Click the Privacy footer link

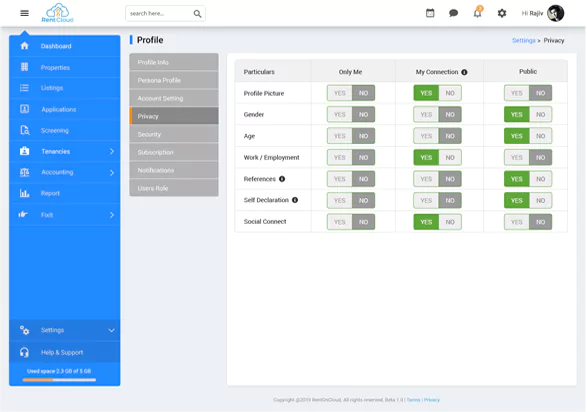point(432,400)
